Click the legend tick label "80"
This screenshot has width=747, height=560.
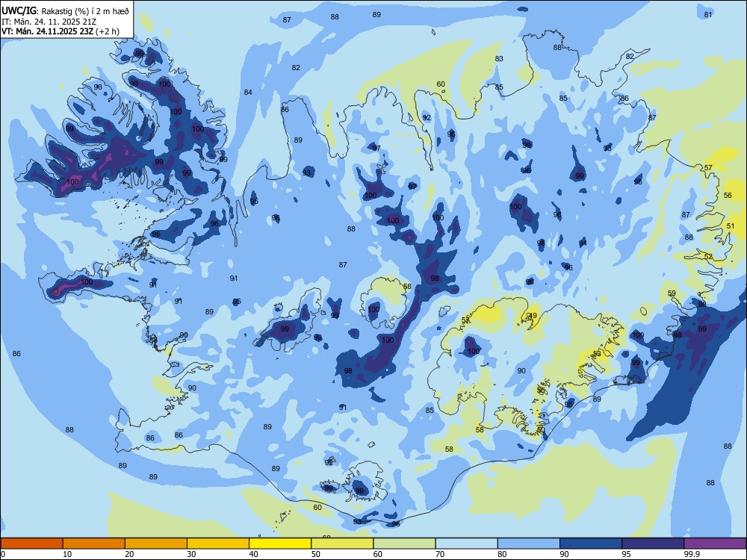pos(503,554)
